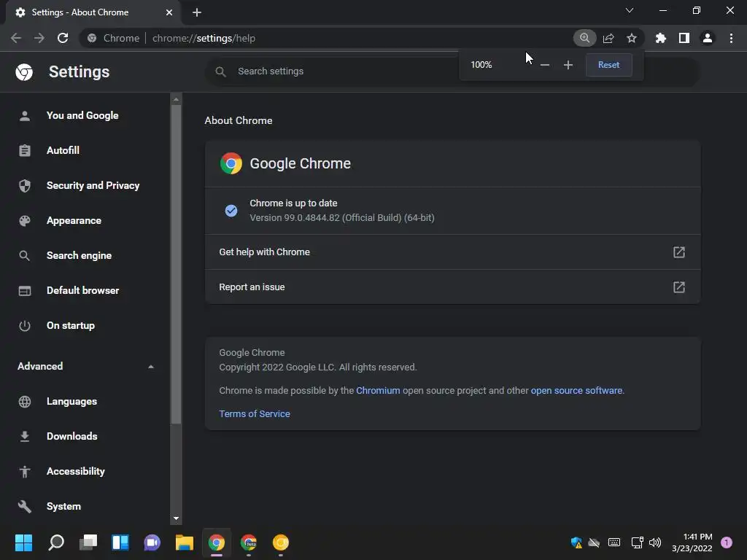The width and height of the screenshot is (747, 560).
Task: Open Windows taskbar search
Action: 56,542
